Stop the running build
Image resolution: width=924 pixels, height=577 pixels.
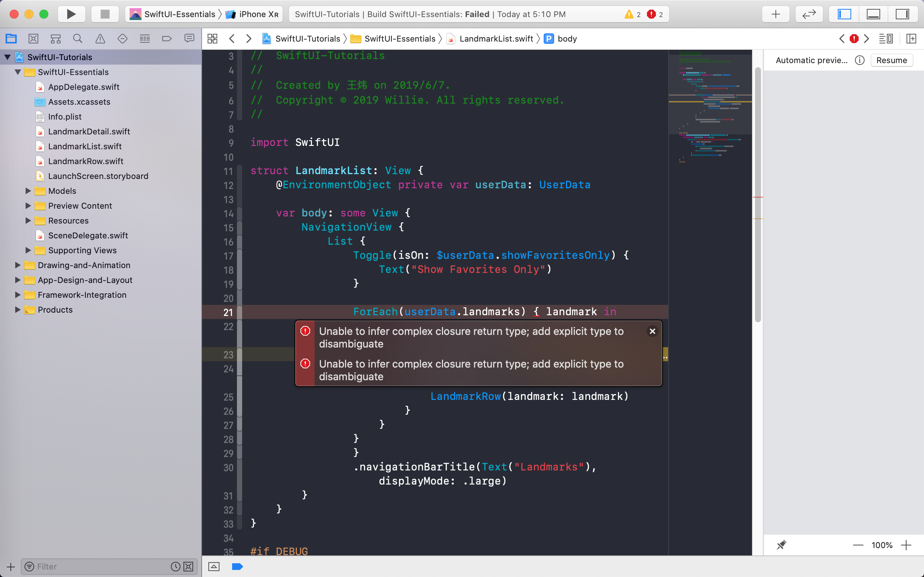(105, 14)
